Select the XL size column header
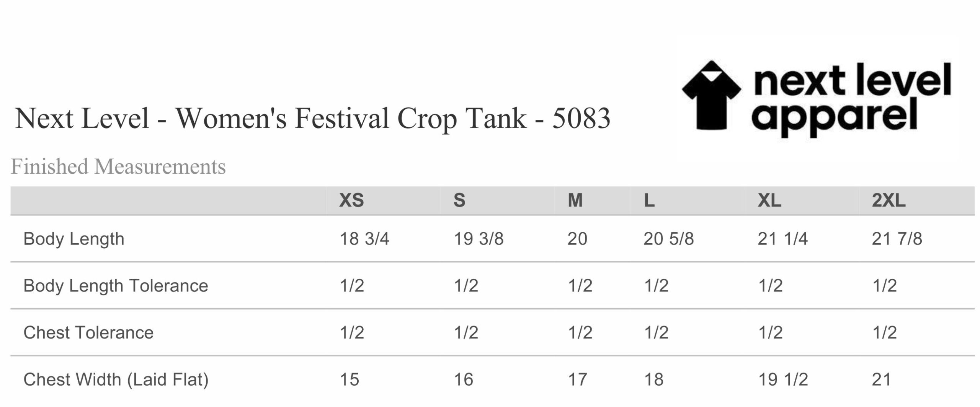 point(769,200)
